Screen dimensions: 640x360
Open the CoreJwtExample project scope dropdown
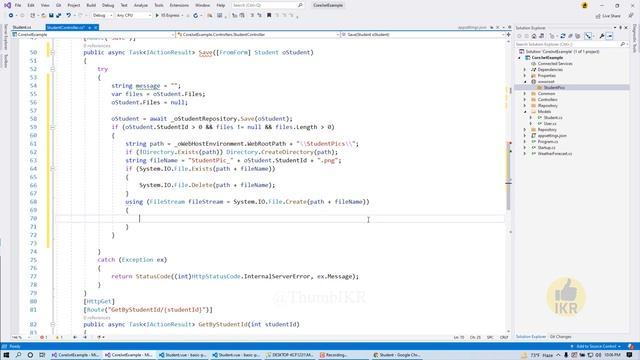(93, 35)
